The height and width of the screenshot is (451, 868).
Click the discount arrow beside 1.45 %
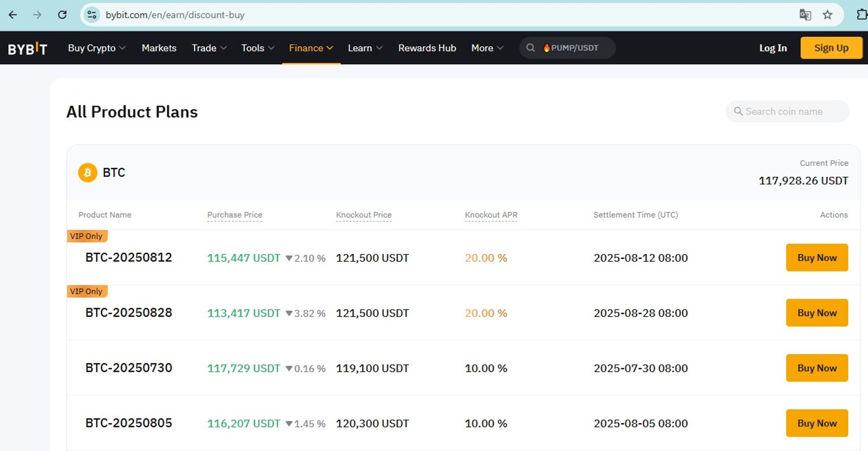(x=289, y=424)
